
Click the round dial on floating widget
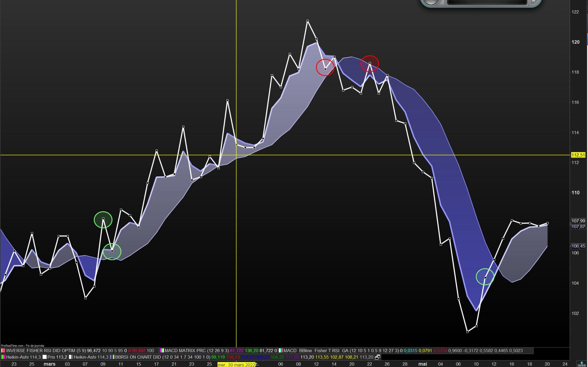(x=430, y=2)
